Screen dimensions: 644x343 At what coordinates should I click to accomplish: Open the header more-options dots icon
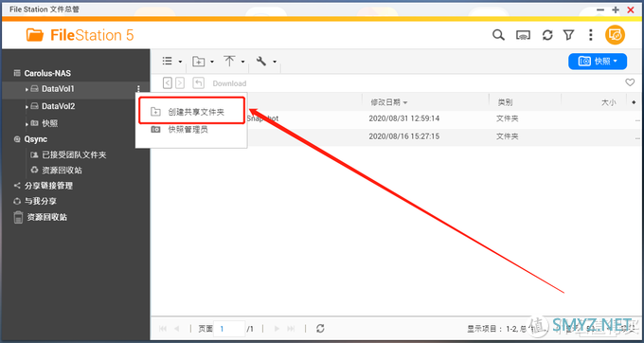[x=591, y=35]
